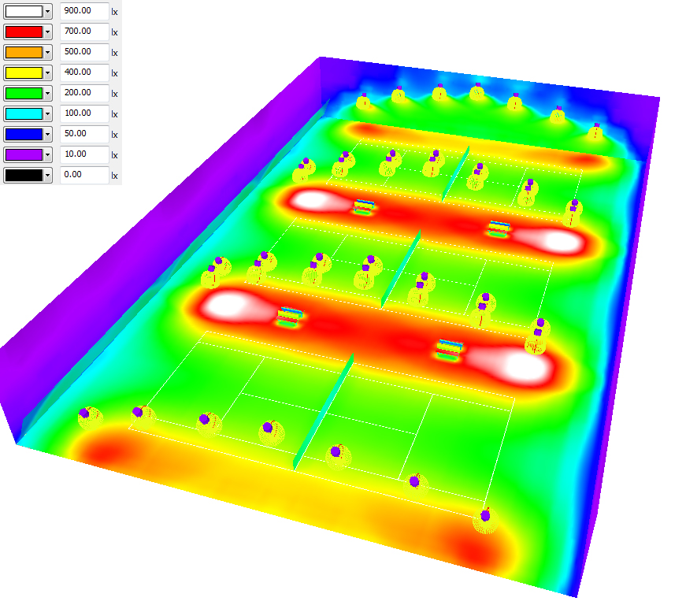Open the dropdown arrow beside the cyan swatch

(x=48, y=113)
